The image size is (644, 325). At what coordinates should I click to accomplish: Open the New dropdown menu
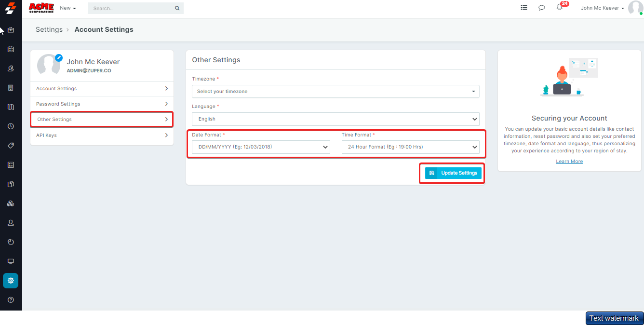click(68, 8)
